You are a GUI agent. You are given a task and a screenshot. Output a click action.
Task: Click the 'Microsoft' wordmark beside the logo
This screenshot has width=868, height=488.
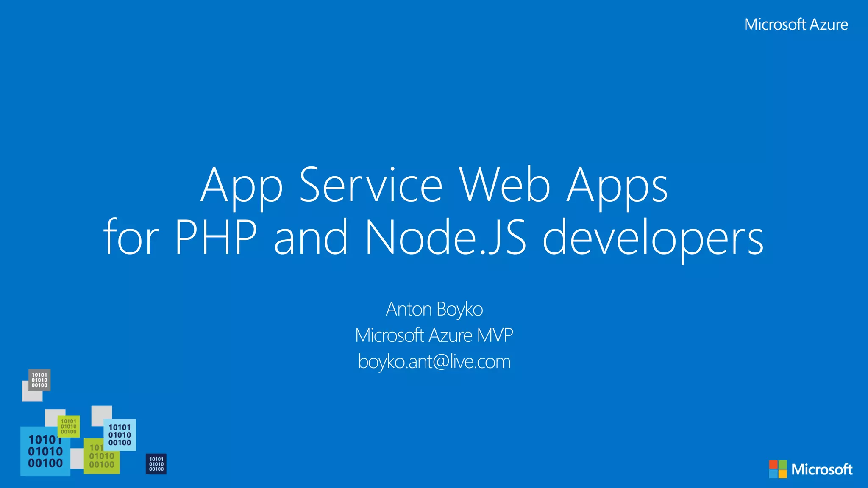click(822, 469)
